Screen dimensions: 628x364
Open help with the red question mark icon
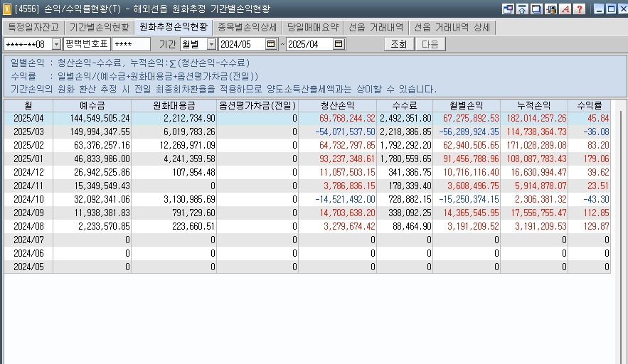click(579, 9)
